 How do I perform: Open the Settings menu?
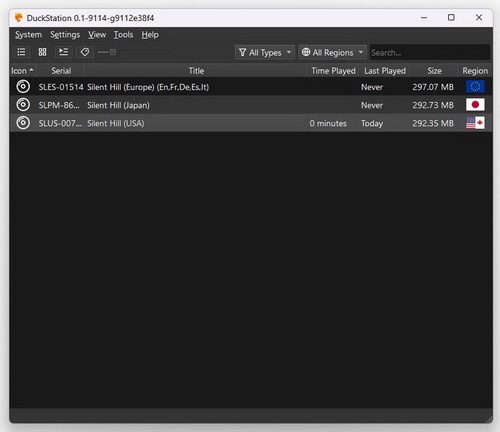click(65, 35)
